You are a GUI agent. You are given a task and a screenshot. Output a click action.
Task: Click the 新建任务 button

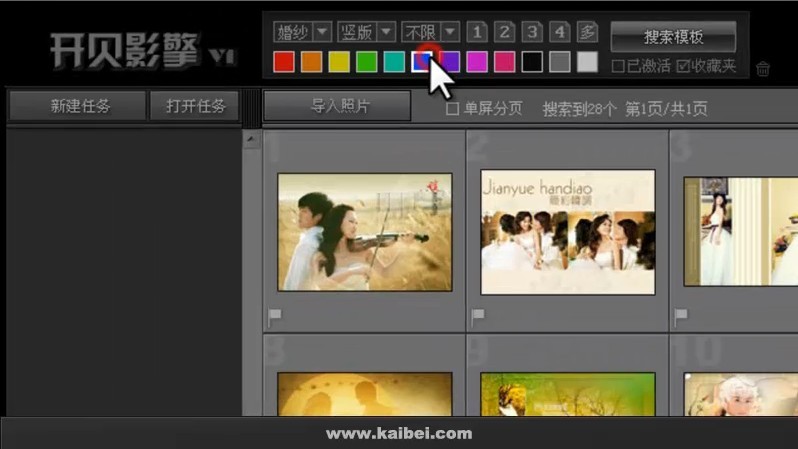click(79, 106)
